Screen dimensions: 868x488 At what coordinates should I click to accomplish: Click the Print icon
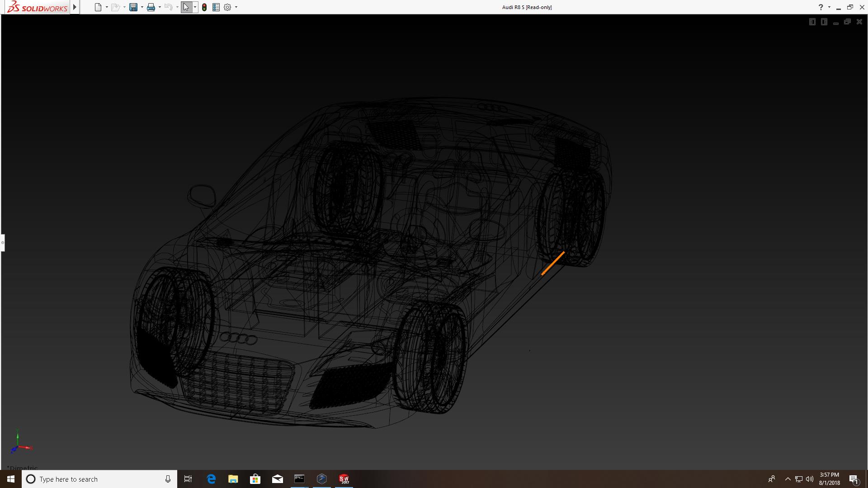click(151, 7)
